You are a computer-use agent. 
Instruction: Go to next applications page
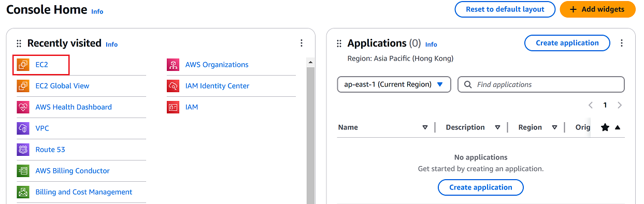click(620, 105)
